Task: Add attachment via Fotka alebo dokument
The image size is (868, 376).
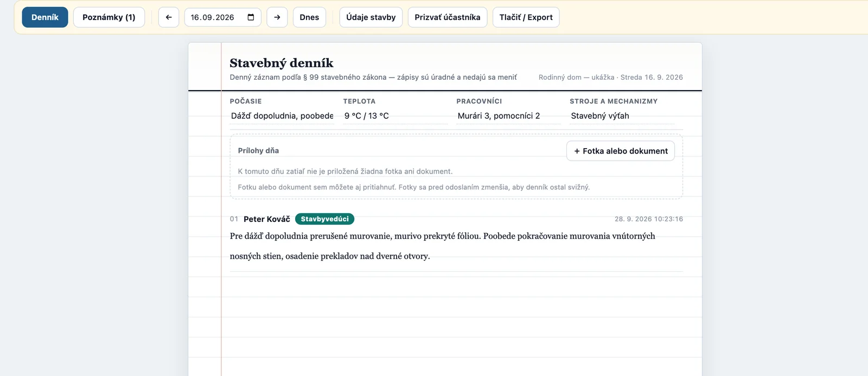Action: click(x=621, y=151)
